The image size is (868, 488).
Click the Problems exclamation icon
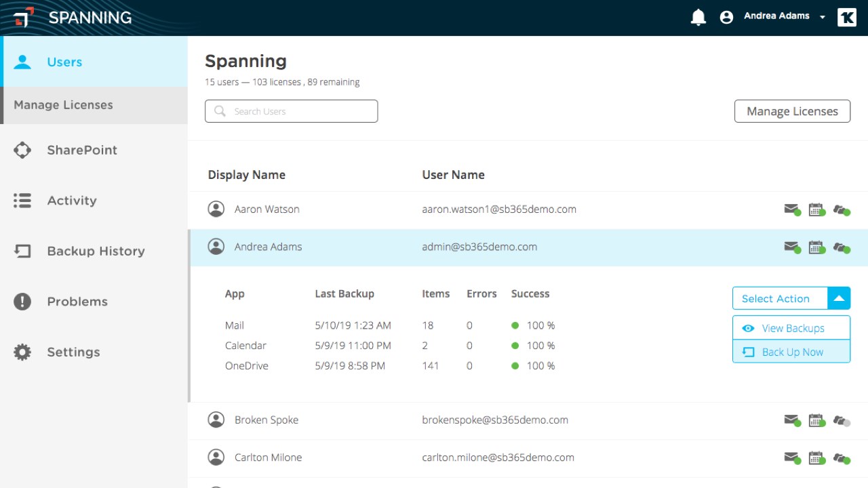pyautogui.click(x=22, y=302)
